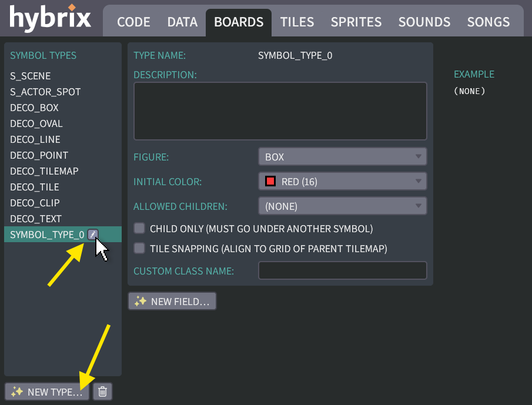This screenshot has width=532, height=405.
Task: Click into the Description text area
Action: point(280,111)
